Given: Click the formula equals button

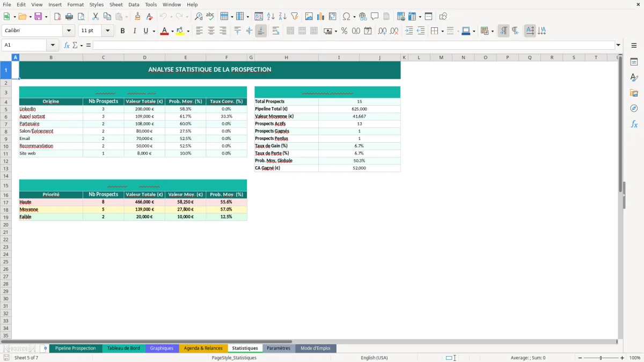Looking at the screenshot, I should pos(89,45).
